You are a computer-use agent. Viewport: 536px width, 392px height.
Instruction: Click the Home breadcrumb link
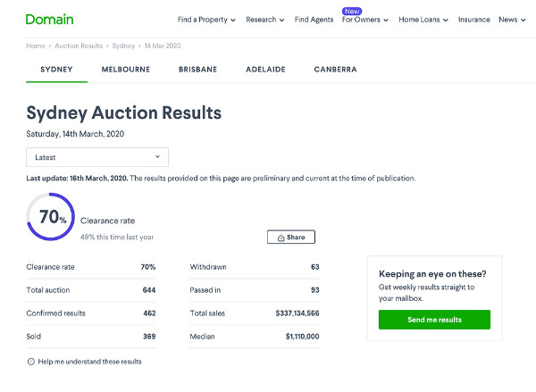tap(36, 45)
